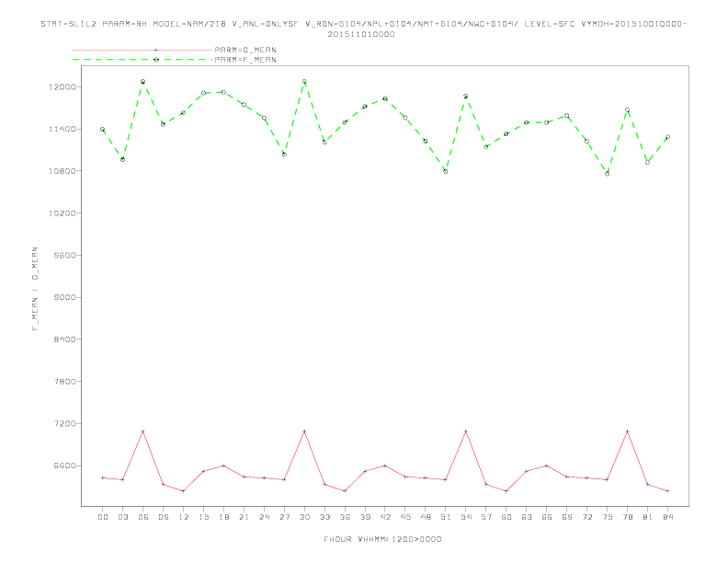The width and height of the screenshot is (728, 563).
Task: Select the F_MEAN data point at hour 06
Action: click(x=143, y=82)
